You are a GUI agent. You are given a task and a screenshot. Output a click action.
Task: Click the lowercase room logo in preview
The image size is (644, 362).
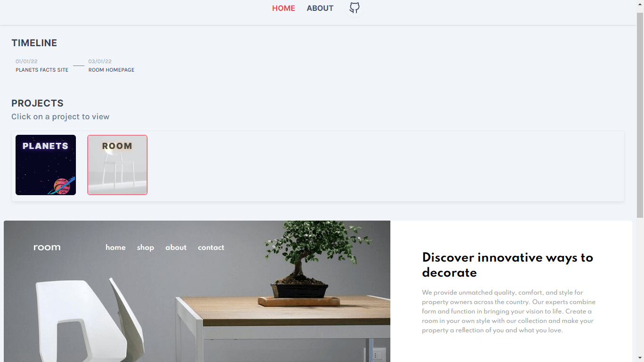tap(47, 247)
